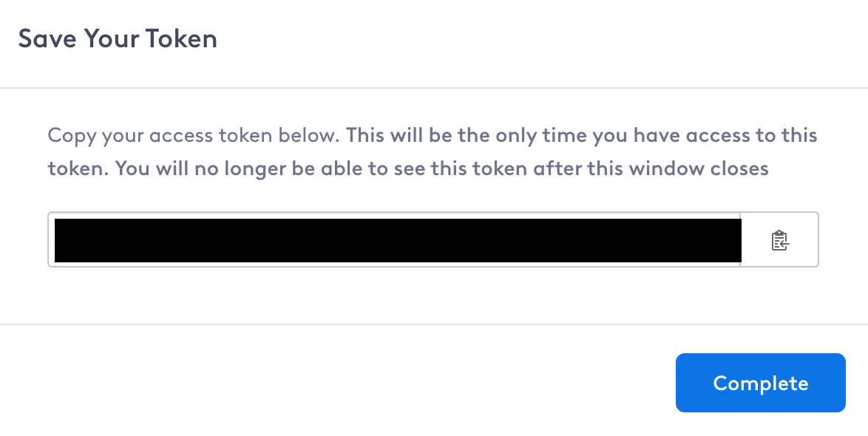
Task: Click the 'after this window closes' text
Action: pyautogui.click(x=651, y=168)
